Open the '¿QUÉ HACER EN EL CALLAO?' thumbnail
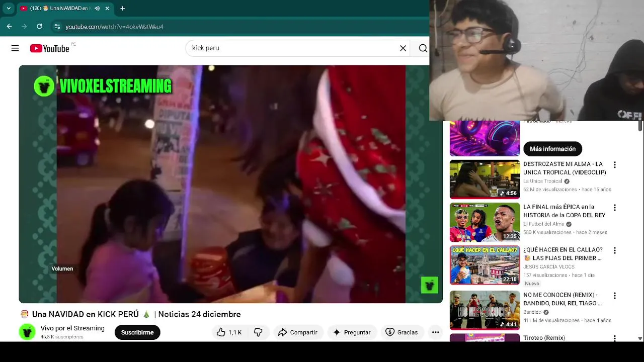 (485, 265)
